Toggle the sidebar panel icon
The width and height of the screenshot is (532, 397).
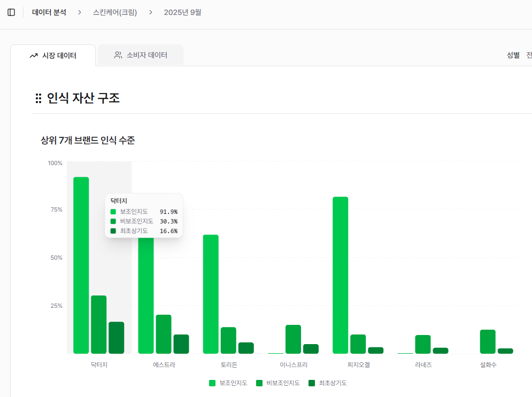coord(11,12)
